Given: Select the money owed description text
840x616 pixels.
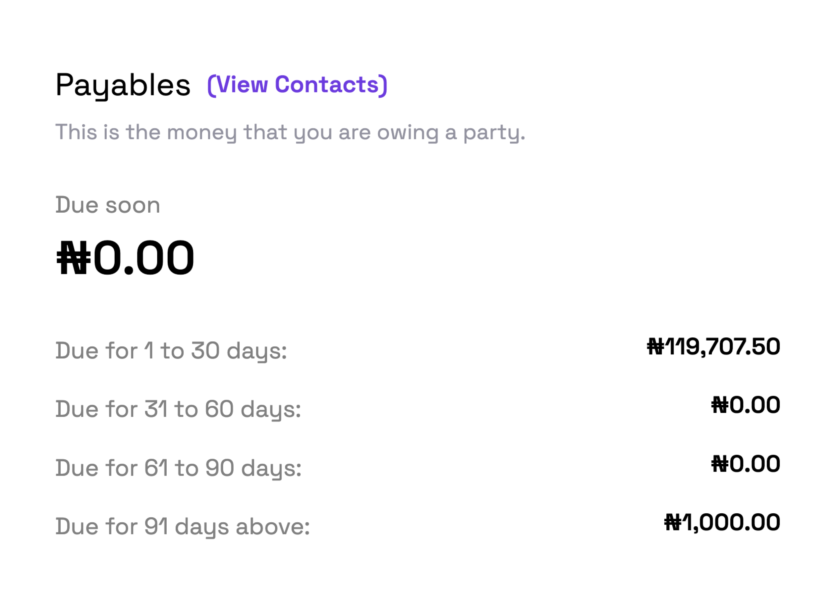Looking at the screenshot, I should pyautogui.click(x=290, y=133).
